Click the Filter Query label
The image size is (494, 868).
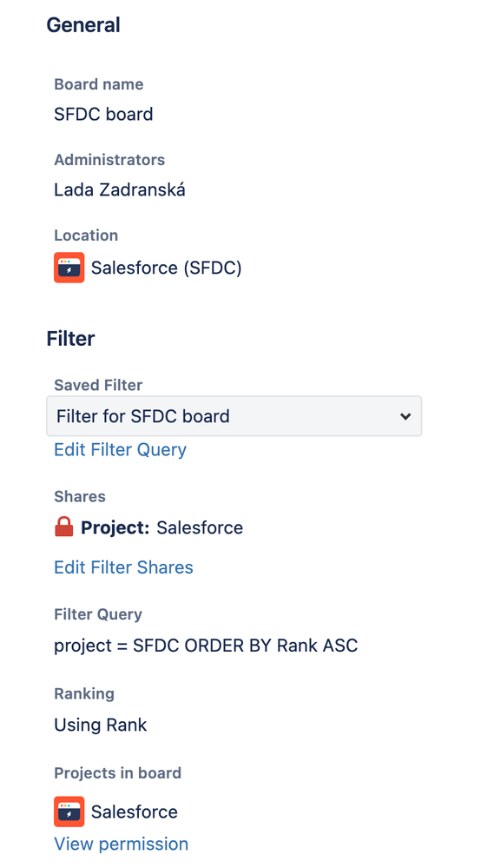point(98,614)
